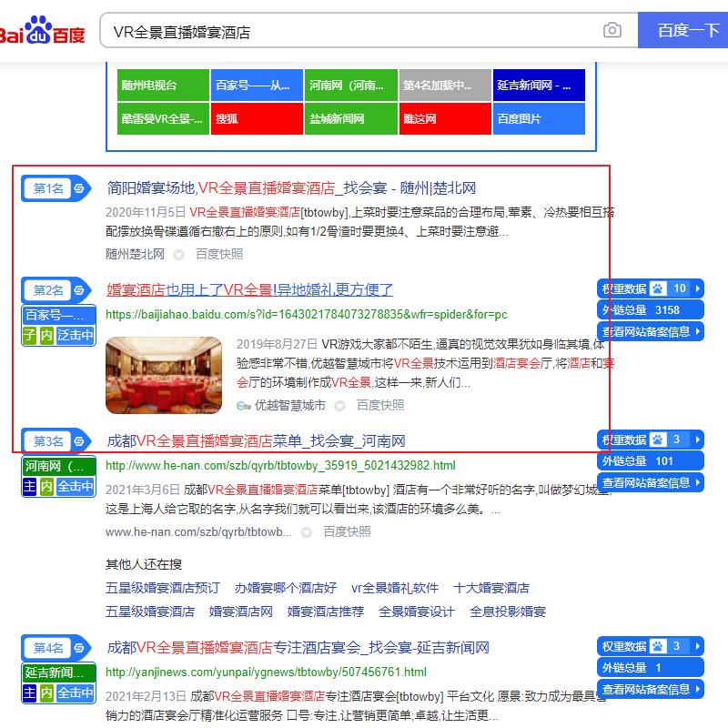Click the 内 tag under 延吉新闻
The width and height of the screenshot is (728, 728).
(x=46, y=693)
